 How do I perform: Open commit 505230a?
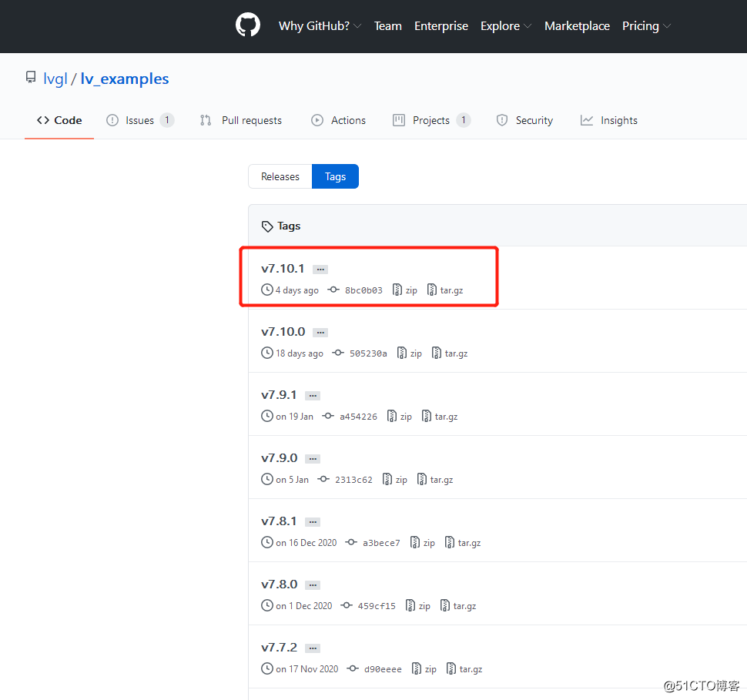(368, 353)
